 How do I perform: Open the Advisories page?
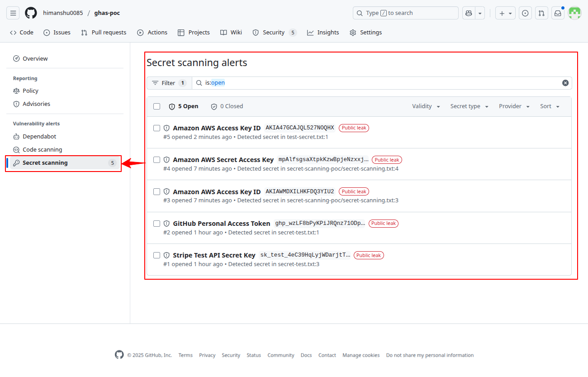tap(36, 104)
